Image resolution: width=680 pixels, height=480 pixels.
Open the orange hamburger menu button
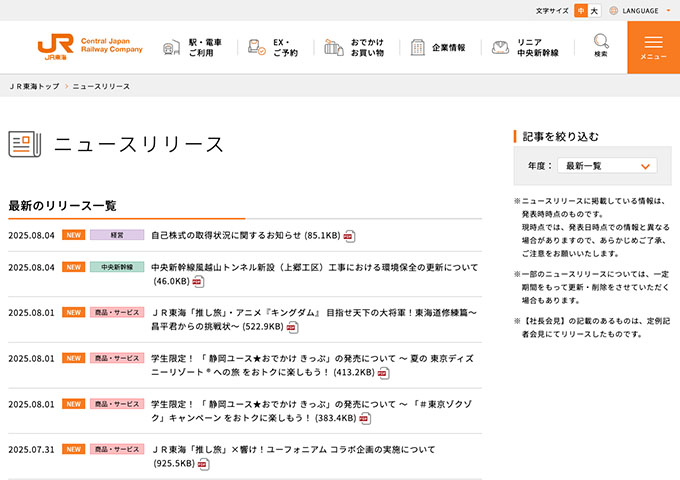[654, 47]
